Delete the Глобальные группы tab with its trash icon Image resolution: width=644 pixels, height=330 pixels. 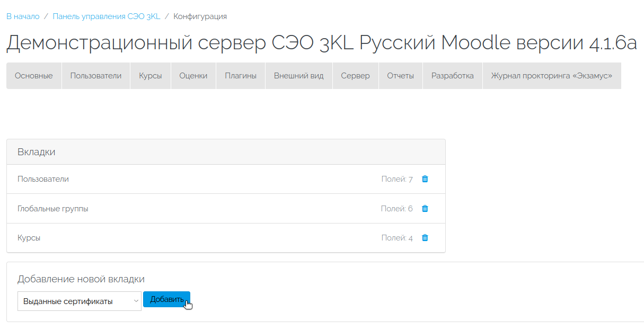(x=425, y=209)
